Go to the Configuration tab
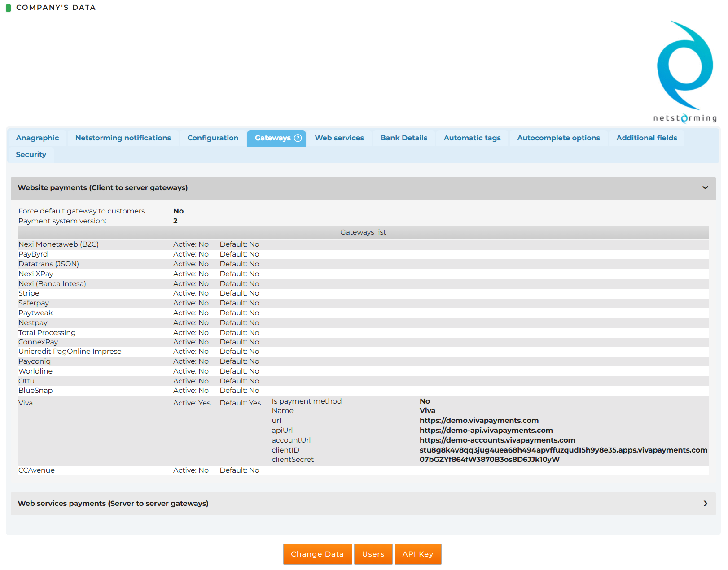 click(x=213, y=138)
